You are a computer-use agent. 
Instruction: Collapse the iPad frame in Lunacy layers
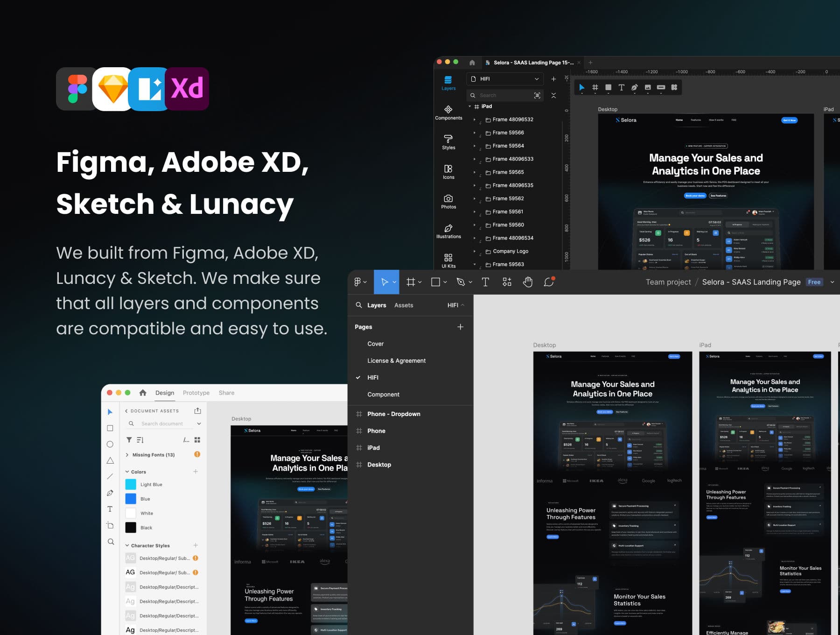coord(469,106)
